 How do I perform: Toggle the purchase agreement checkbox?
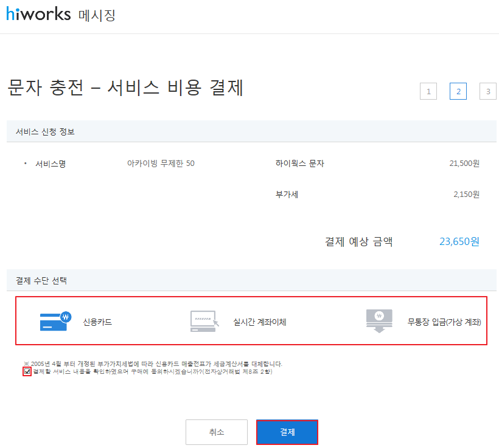[27, 371]
